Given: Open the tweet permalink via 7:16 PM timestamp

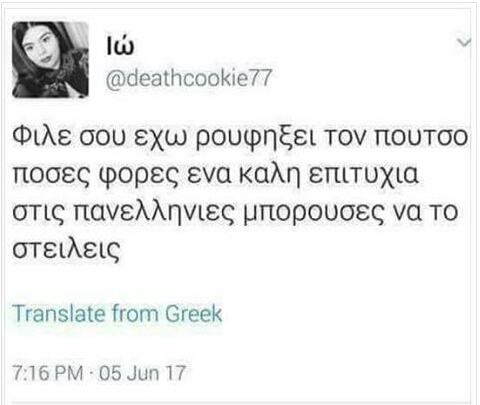Looking at the screenshot, I should (x=48, y=373).
